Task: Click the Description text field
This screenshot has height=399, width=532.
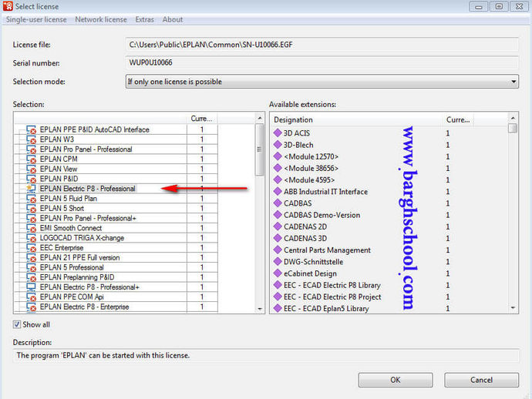Action: point(266,356)
